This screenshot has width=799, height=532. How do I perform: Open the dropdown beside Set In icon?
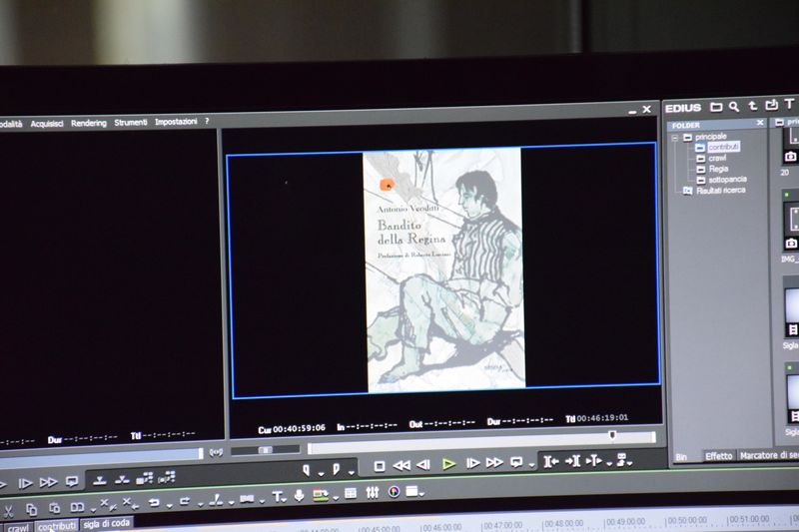click(321, 473)
